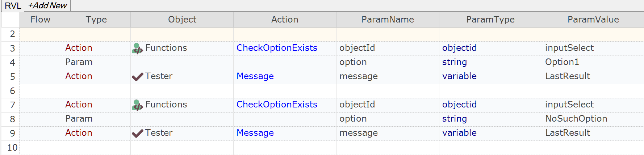Image resolution: width=644 pixels, height=155 pixels.
Task: Select the empty Flow cell in row 2
Action: click(x=41, y=34)
